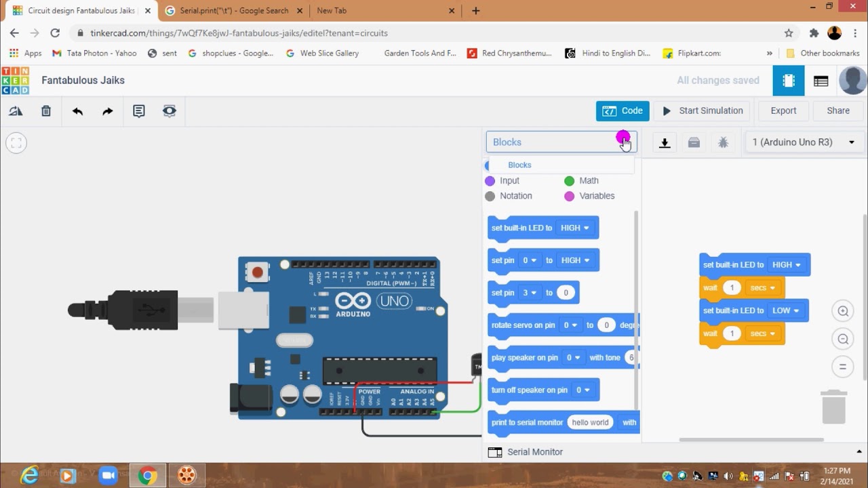The height and width of the screenshot is (488, 868).
Task: Select the Input block category
Action: tap(502, 181)
